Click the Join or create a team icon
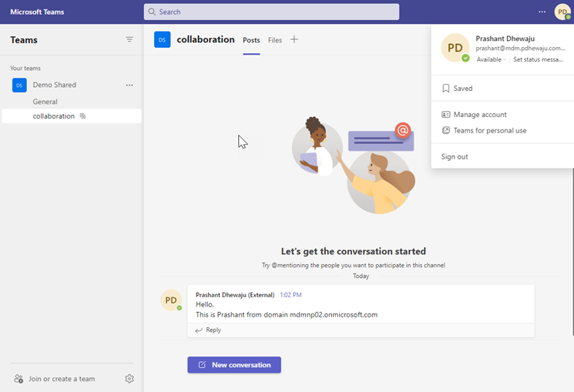This screenshot has width=574, height=392. (18, 378)
